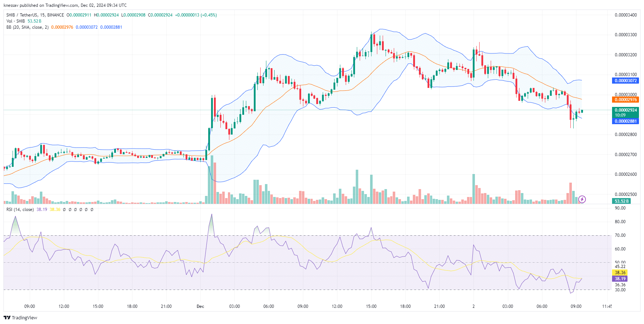Screen dimensions: 644x324
Task: Click the blue 0.00002881 value in the BB legend
Action: [x=111, y=27]
